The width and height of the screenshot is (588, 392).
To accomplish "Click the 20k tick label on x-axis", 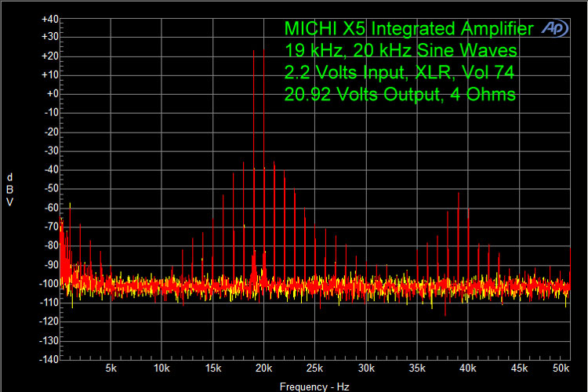I will coord(264,368).
